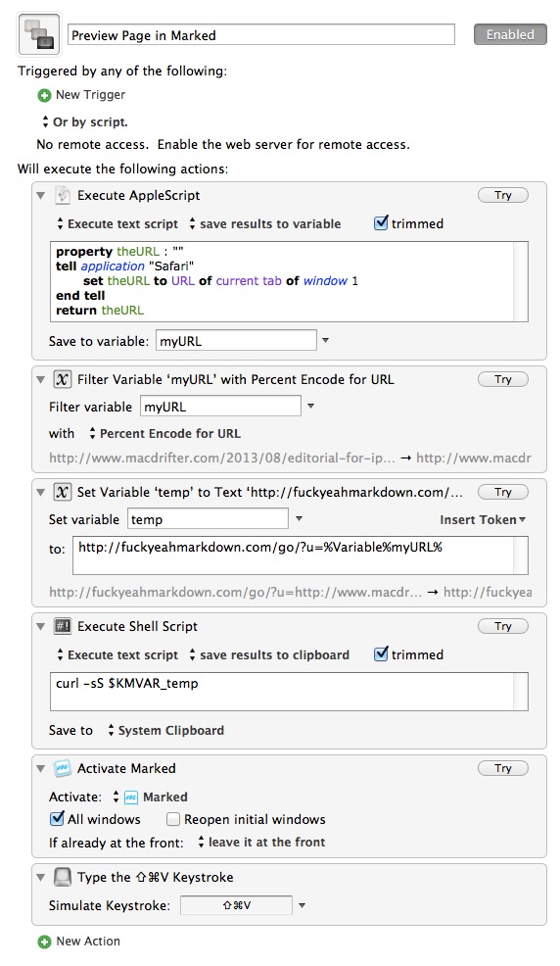Click Try on the Activate Marked action
Image resolution: width=560 pixels, height=966 pixels.
(x=503, y=768)
